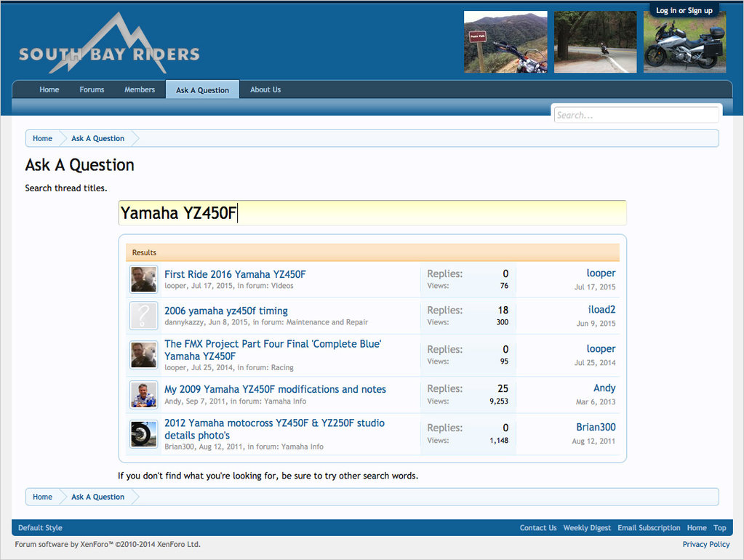Go to the About Us tab
The height and width of the screenshot is (560, 744).
coord(265,89)
